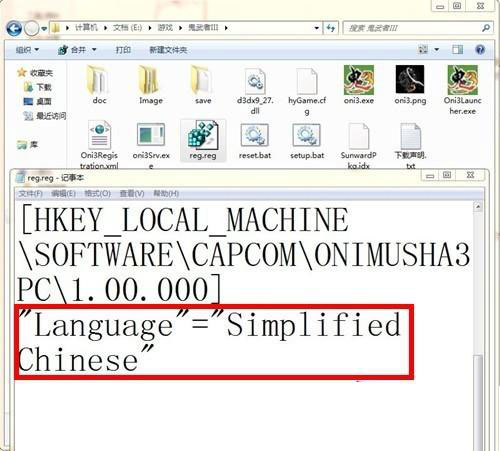Click 新建文件夹 in the toolbar

coord(168,50)
